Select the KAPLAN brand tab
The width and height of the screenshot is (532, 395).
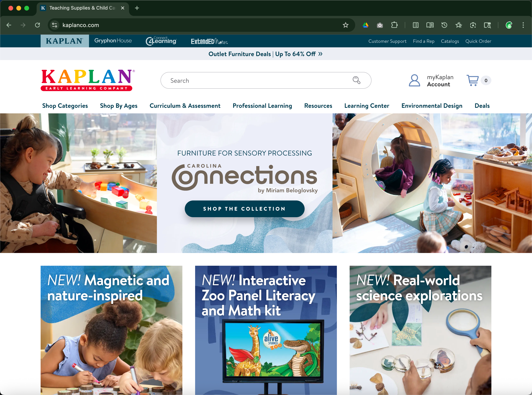(x=65, y=41)
